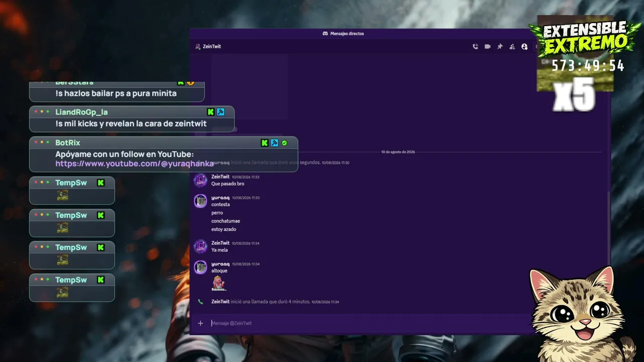Add friends to the direct message
Screen dimensions: 644x362
[x=512, y=46]
